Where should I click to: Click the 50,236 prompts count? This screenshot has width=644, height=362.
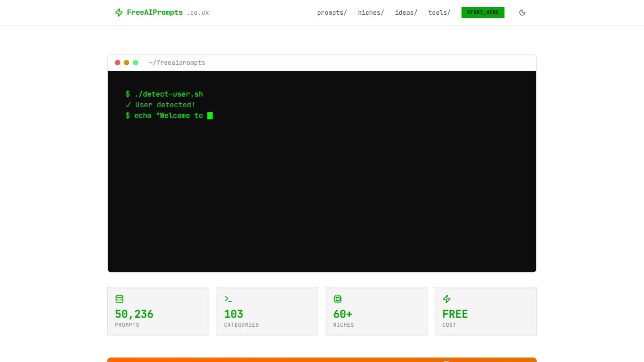(x=134, y=314)
